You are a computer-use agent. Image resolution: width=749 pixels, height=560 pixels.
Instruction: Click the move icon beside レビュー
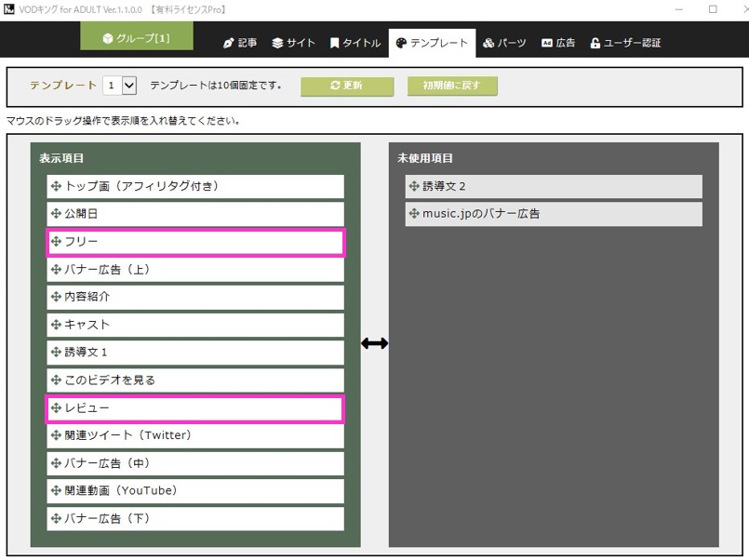click(x=57, y=408)
